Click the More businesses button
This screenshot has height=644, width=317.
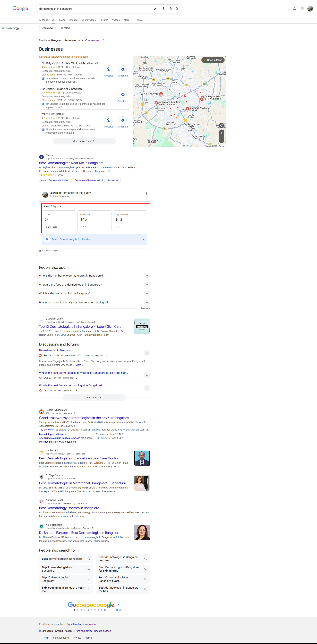(84, 141)
